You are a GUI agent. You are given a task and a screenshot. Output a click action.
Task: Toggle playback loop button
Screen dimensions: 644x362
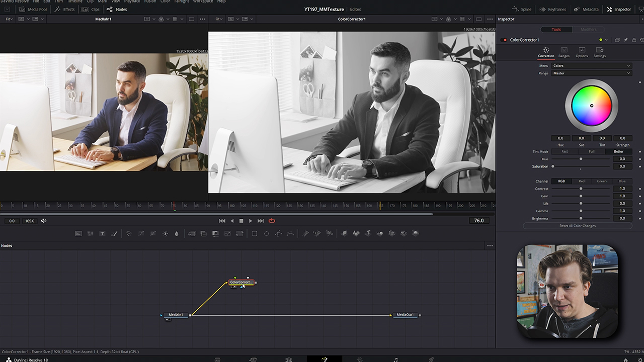pos(272,221)
